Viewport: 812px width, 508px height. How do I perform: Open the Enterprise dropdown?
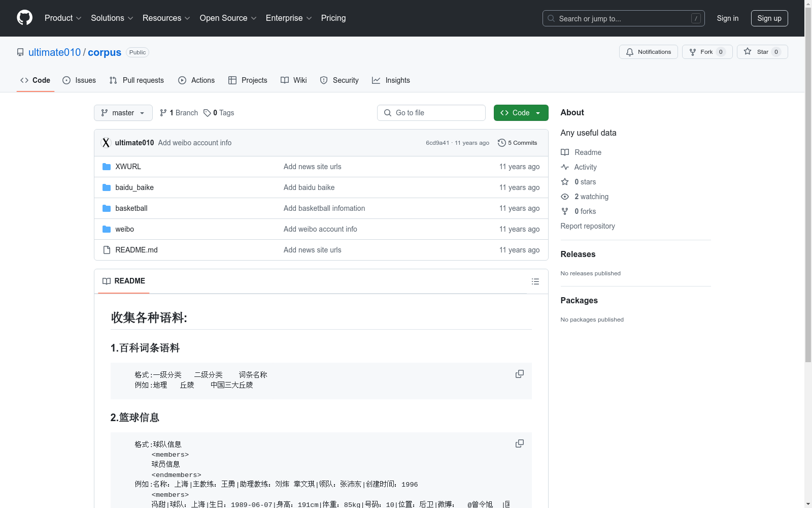pyautogui.click(x=289, y=18)
